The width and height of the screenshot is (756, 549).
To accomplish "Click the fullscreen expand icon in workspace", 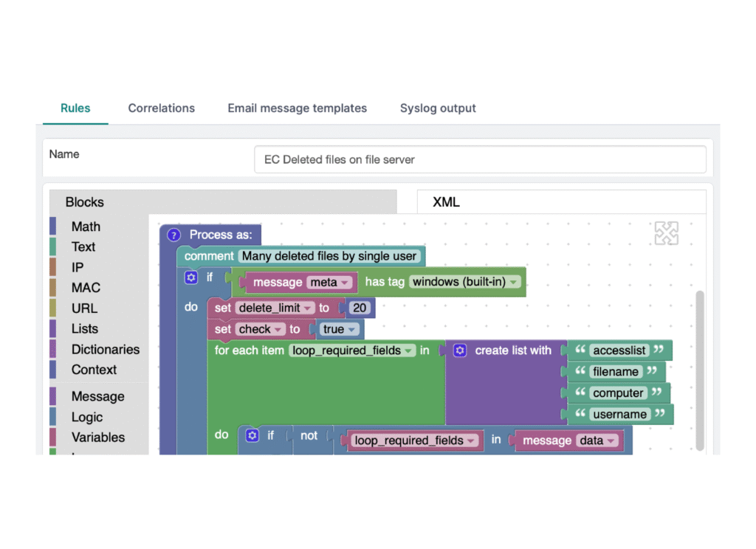I will pos(667,233).
